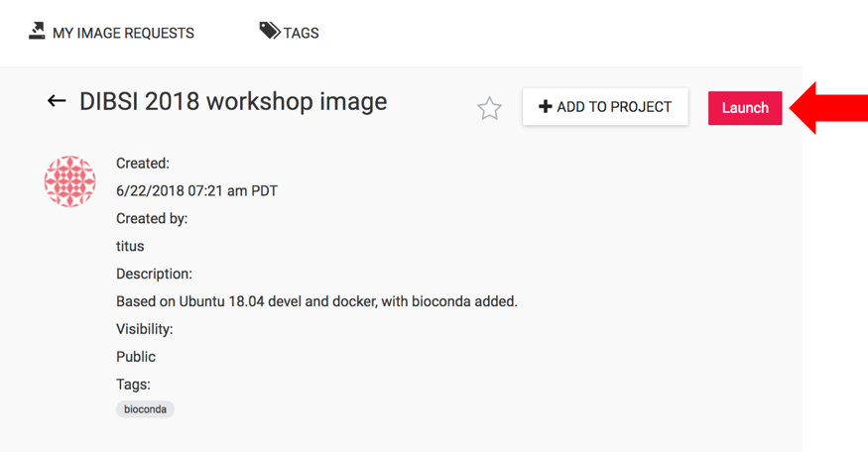This screenshot has height=452, width=868.
Task: Switch to the TAGS tab label
Action: pyautogui.click(x=302, y=33)
